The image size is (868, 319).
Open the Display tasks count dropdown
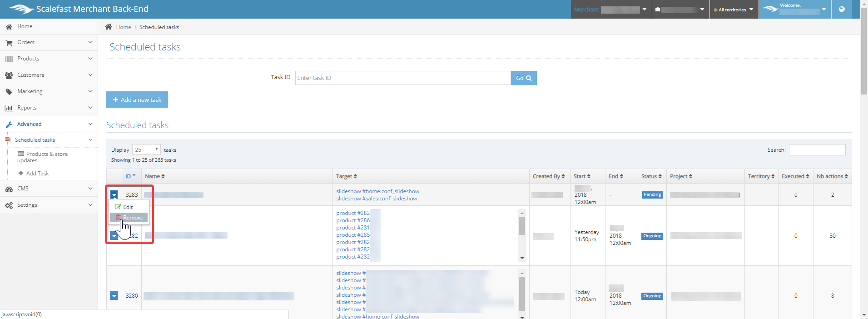point(146,150)
